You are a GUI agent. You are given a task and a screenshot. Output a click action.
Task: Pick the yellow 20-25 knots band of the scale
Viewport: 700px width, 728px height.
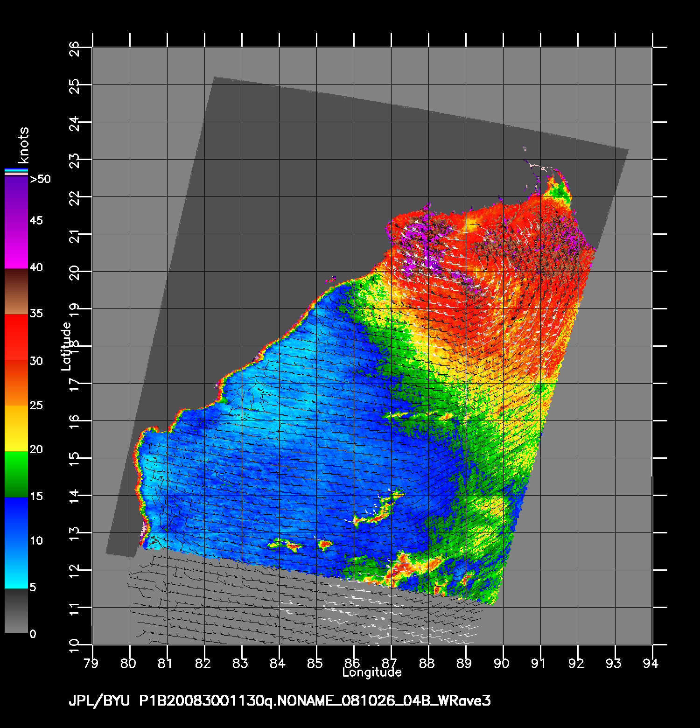point(16,429)
